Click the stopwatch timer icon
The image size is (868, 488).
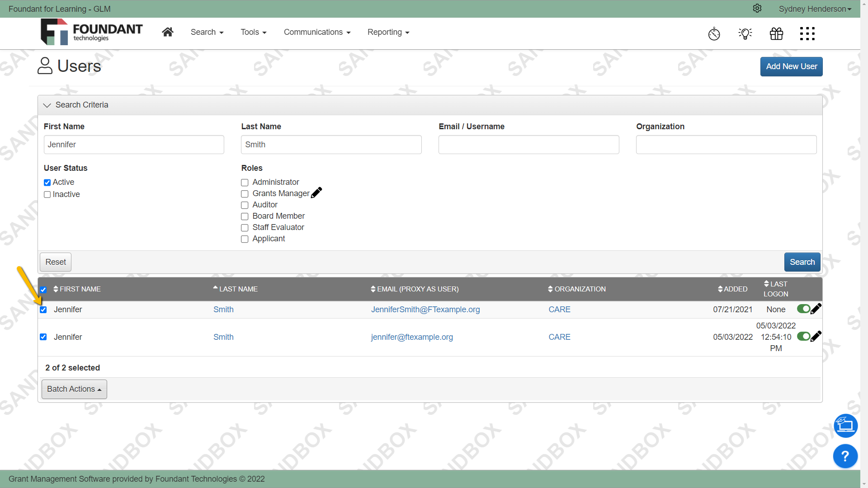pyautogui.click(x=714, y=33)
